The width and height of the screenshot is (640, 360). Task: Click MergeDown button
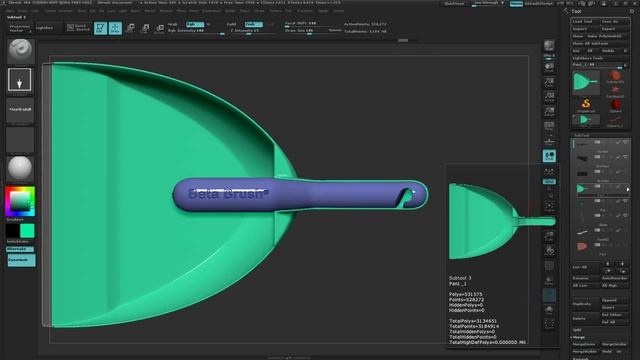(586, 344)
